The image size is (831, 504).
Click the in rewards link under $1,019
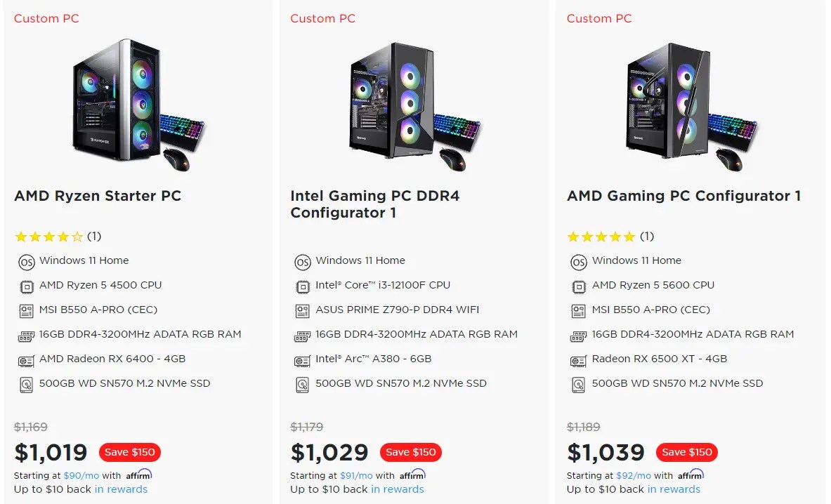[x=121, y=489]
